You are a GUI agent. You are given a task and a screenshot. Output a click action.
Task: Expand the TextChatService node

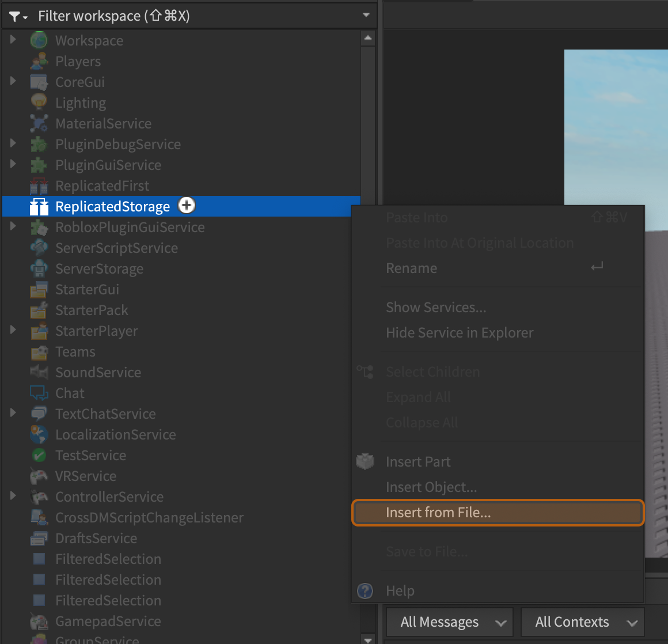pyautogui.click(x=13, y=413)
